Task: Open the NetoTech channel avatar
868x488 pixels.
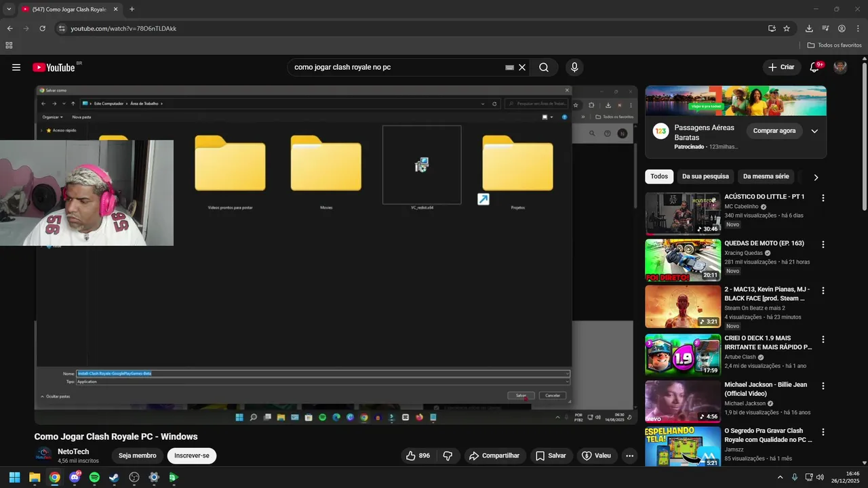Action: 43,455
